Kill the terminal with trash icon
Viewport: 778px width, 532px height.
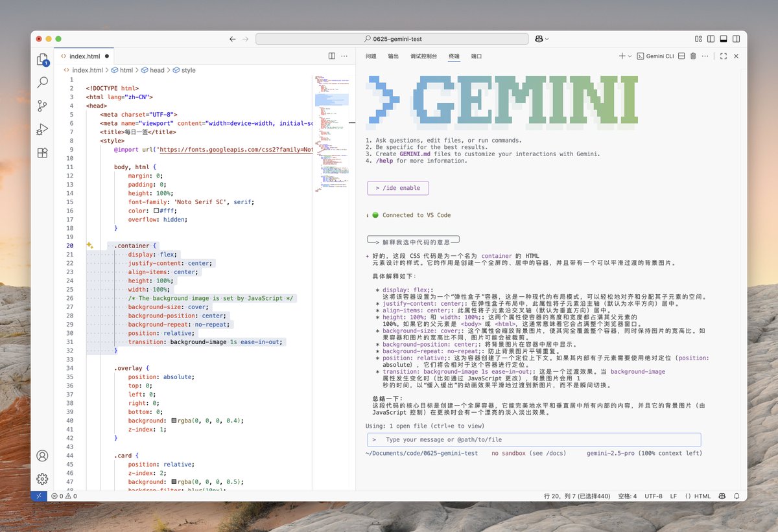pyautogui.click(x=693, y=56)
